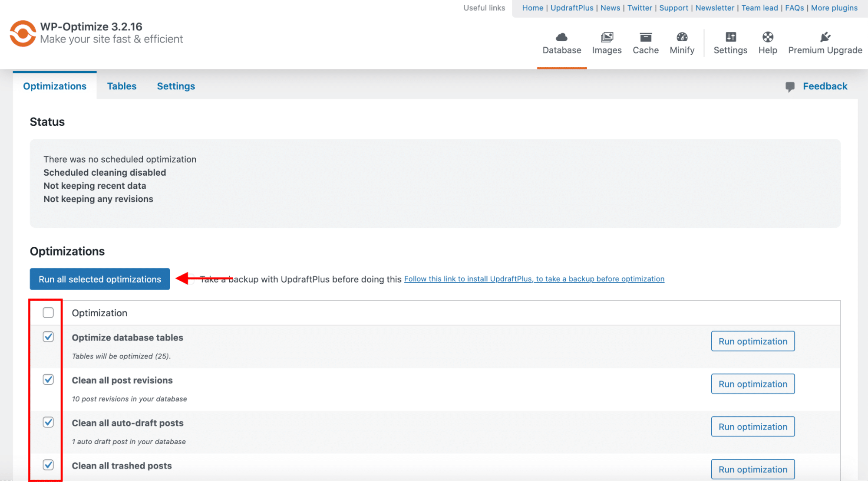
Task: Switch to the Tables tab
Action: 122,86
